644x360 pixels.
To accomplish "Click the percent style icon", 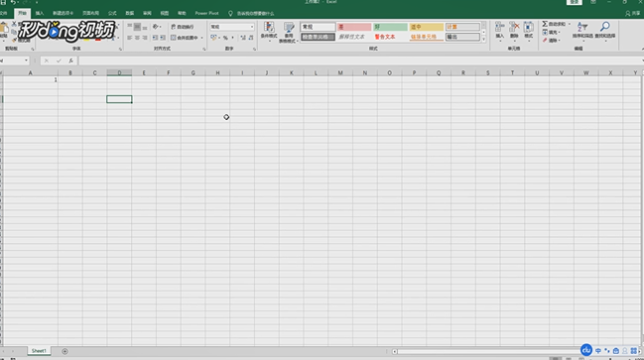I will 225,38.
